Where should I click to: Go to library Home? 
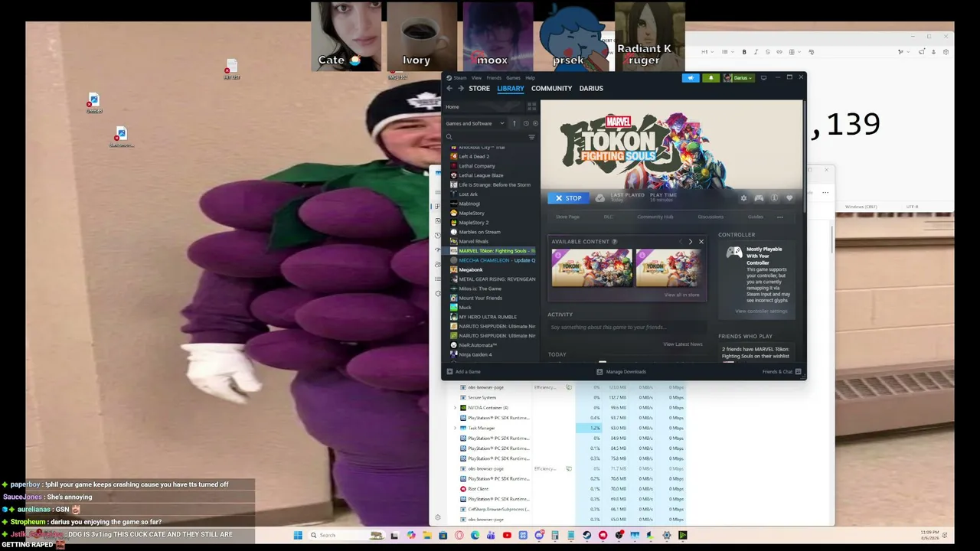coord(452,107)
